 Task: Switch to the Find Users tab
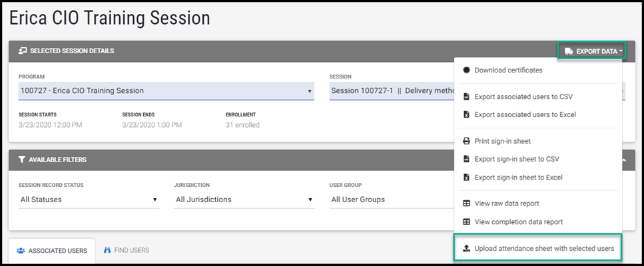point(127,251)
